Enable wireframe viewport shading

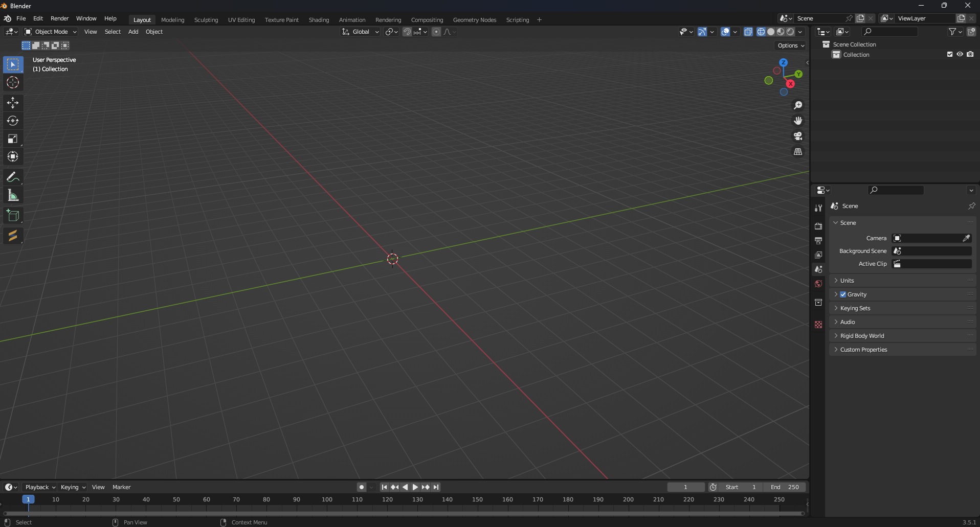pyautogui.click(x=761, y=32)
